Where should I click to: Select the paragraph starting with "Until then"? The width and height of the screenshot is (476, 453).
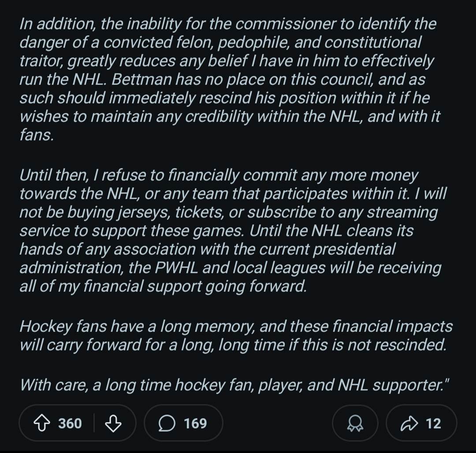point(233,231)
